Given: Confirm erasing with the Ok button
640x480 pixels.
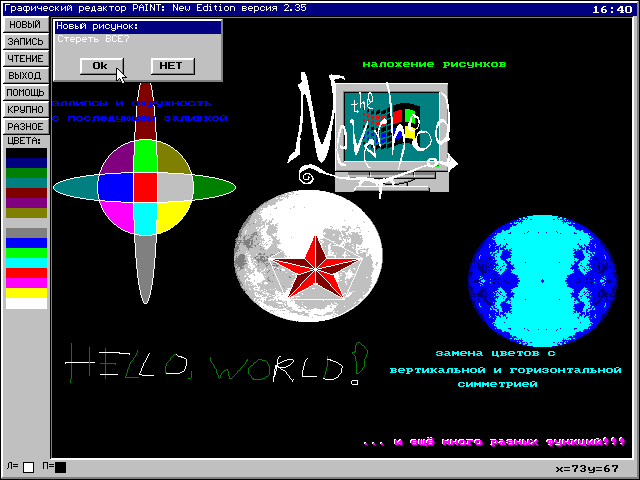Looking at the screenshot, I should [100, 66].
